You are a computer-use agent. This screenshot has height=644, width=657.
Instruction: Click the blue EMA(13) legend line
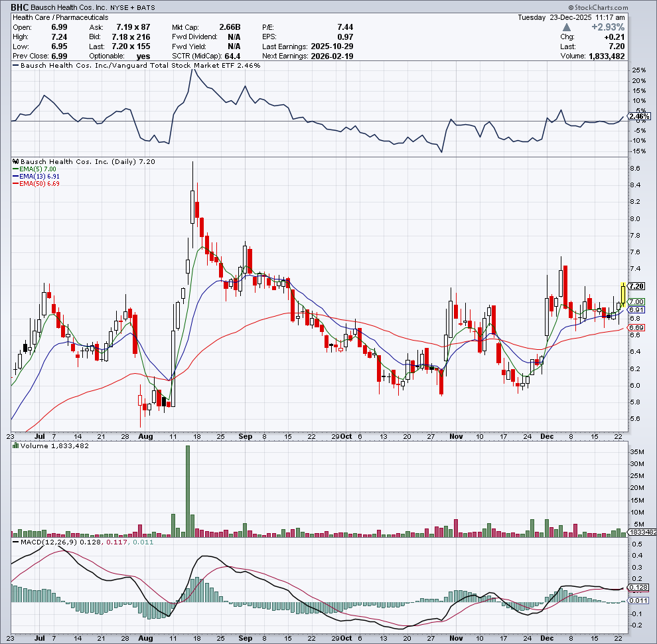15,177
